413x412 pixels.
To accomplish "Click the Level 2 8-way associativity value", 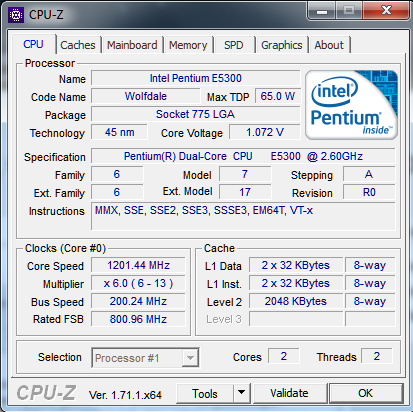I will 370,301.
